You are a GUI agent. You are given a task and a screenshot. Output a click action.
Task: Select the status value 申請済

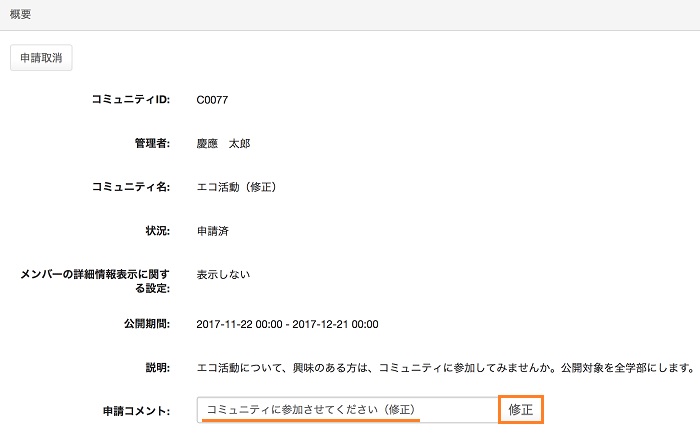(214, 230)
